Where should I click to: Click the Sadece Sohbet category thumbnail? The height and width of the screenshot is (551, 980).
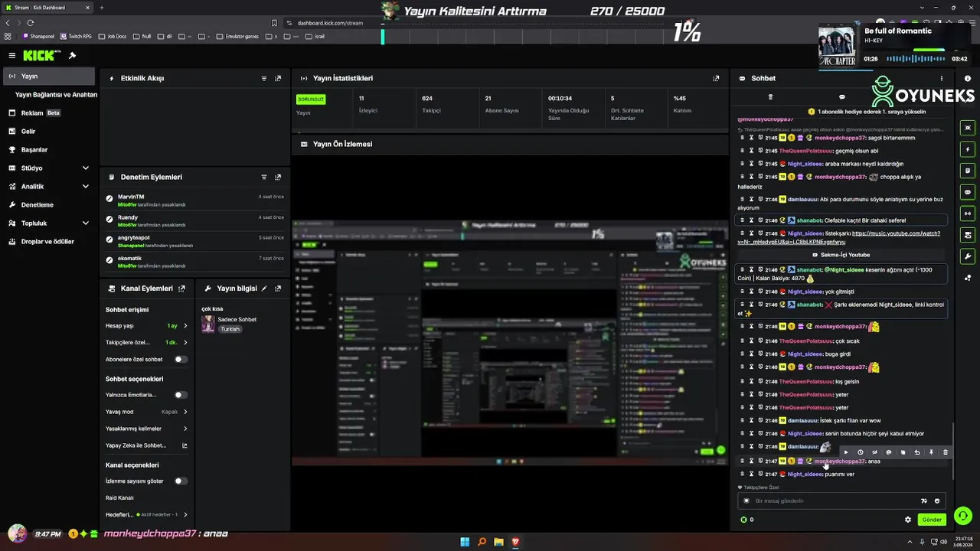[207, 324]
